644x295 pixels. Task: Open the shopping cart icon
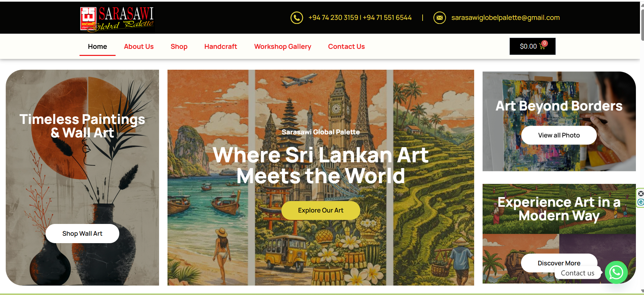pyautogui.click(x=542, y=47)
